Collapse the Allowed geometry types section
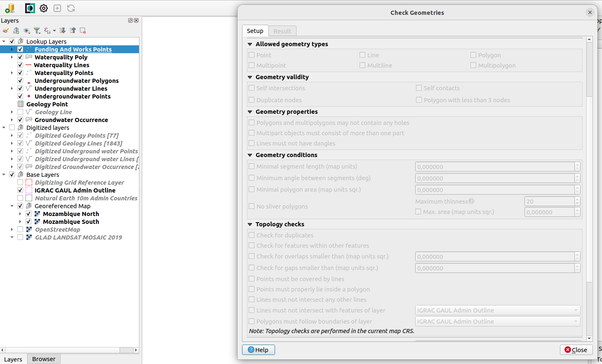Screen dimensions: 602x364 pyautogui.click(x=250, y=44)
